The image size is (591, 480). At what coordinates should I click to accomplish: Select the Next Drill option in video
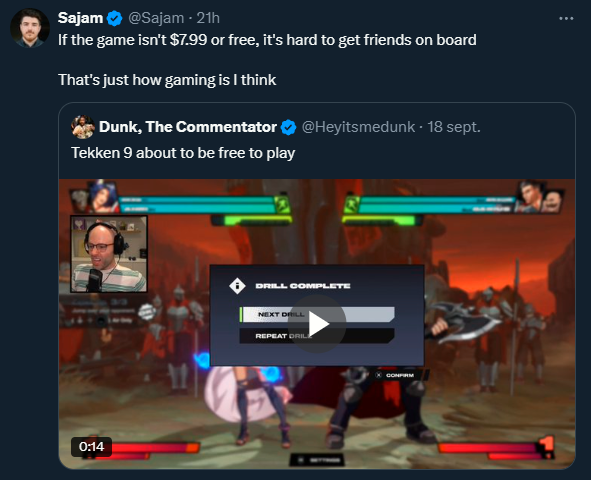point(317,314)
